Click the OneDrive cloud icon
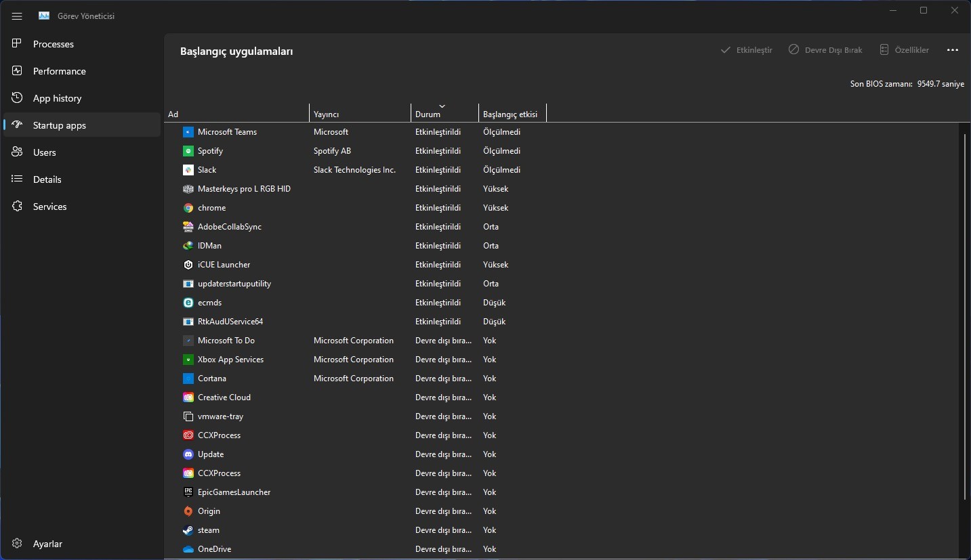This screenshot has width=971, height=560. 188,549
